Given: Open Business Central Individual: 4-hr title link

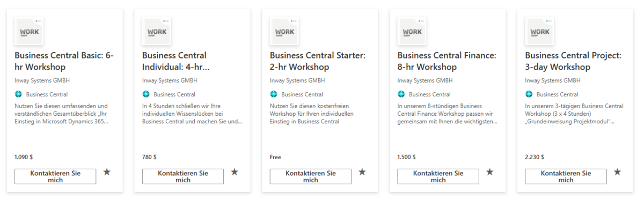Looking at the screenshot, I should [176, 61].
